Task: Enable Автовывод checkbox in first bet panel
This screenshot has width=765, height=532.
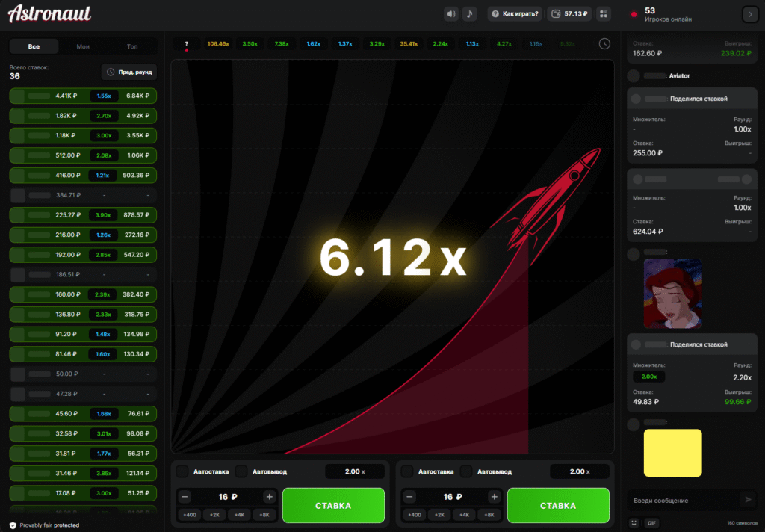Action: coord(241,471)
